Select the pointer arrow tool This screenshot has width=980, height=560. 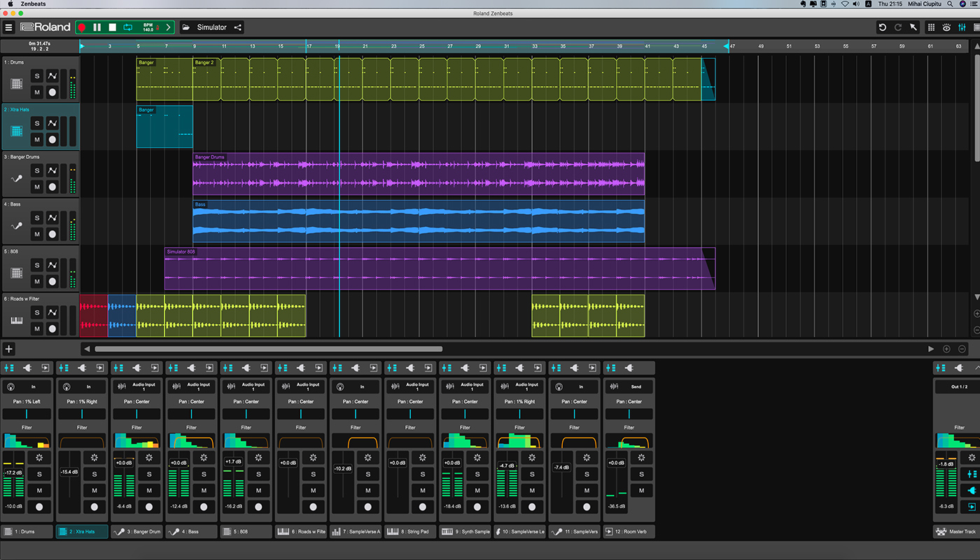[913, 27]
